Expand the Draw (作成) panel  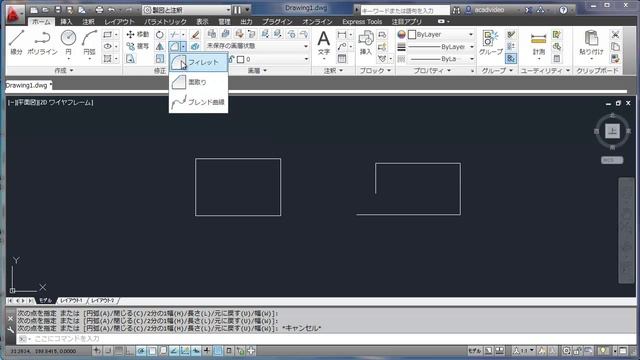64,71
